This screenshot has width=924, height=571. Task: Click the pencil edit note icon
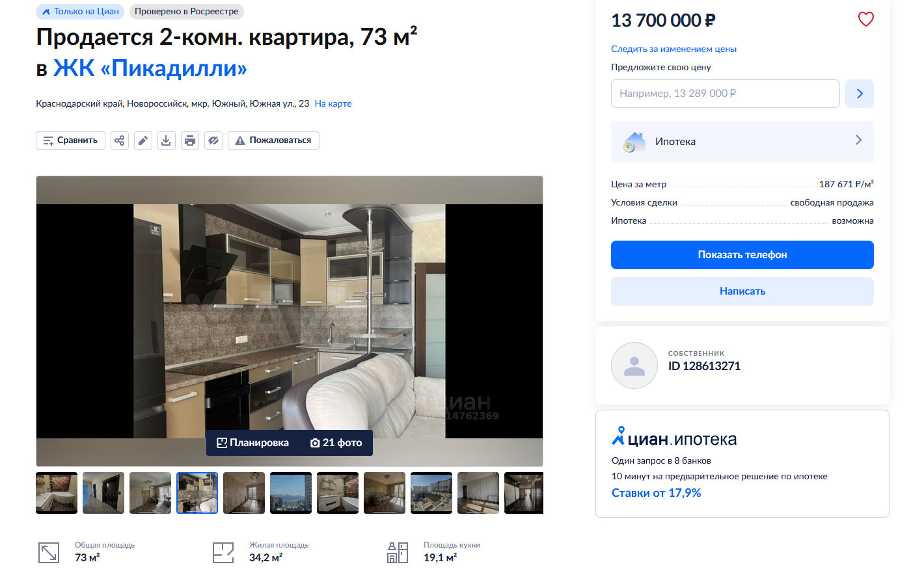(143, 140)
